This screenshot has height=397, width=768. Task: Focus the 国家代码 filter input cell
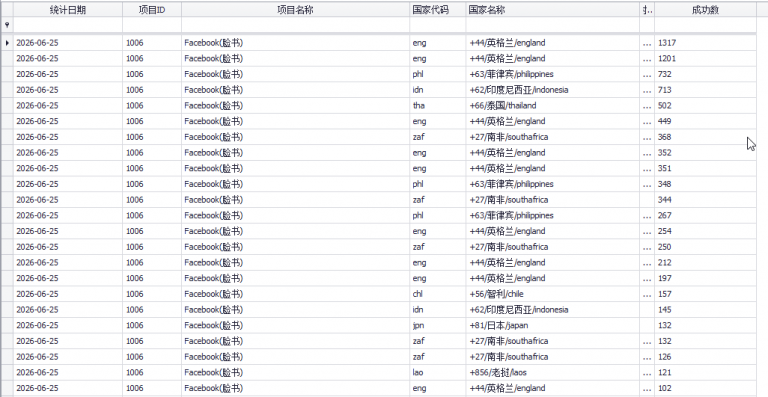click(x=438, y=25)
